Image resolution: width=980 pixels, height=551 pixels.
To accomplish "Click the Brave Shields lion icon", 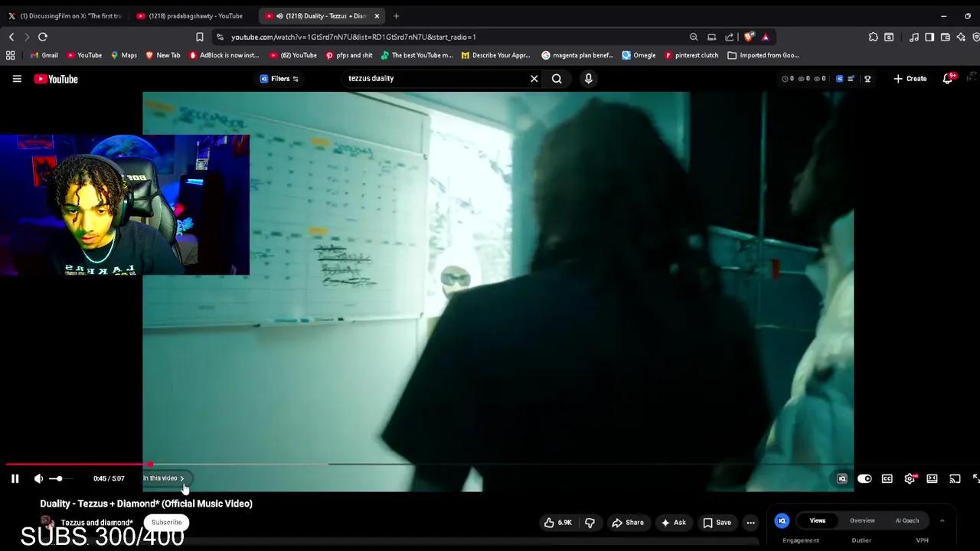I will pos(749,37).
